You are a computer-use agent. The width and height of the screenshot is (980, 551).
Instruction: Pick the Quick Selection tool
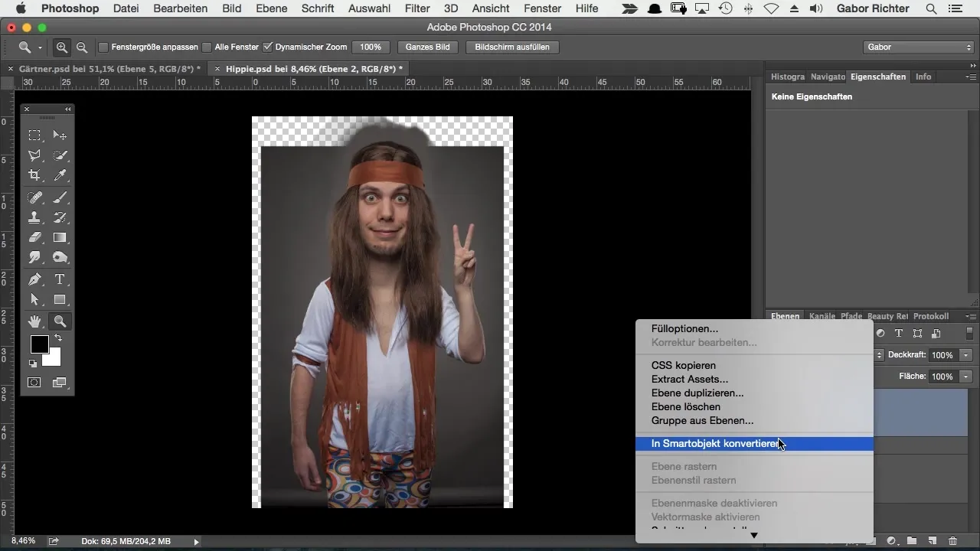tap(60, 155)
